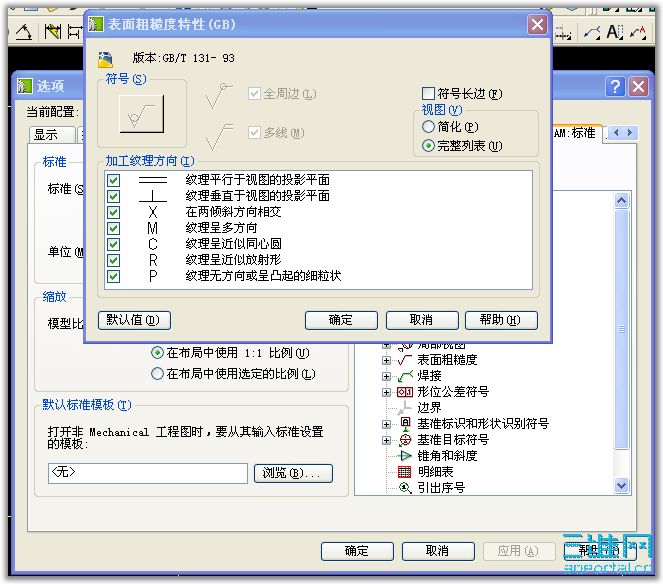Expand the 形位公差符号 tree node
This screenshot has width=663, height=584.
[386, 392]
